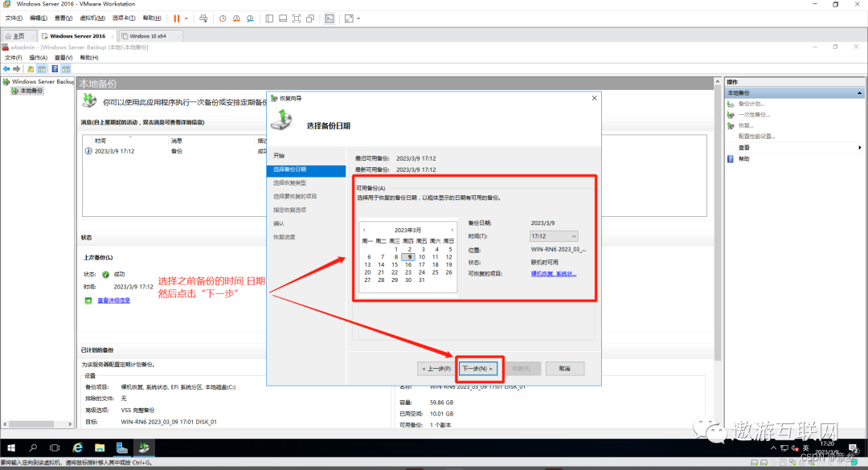The image size is (868, 470).
Task: Click the blue help icon in wbadmin toolbar
Action: pos(55,68)
